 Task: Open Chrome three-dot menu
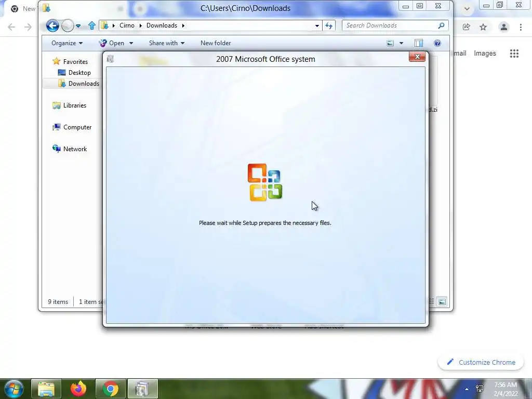[x=521, y=27]
